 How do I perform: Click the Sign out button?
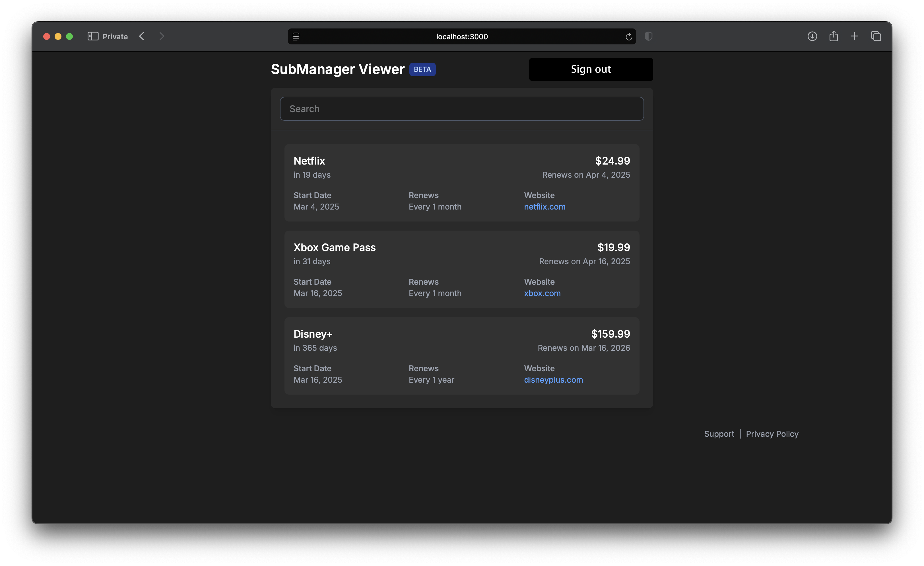pos(591,69)
